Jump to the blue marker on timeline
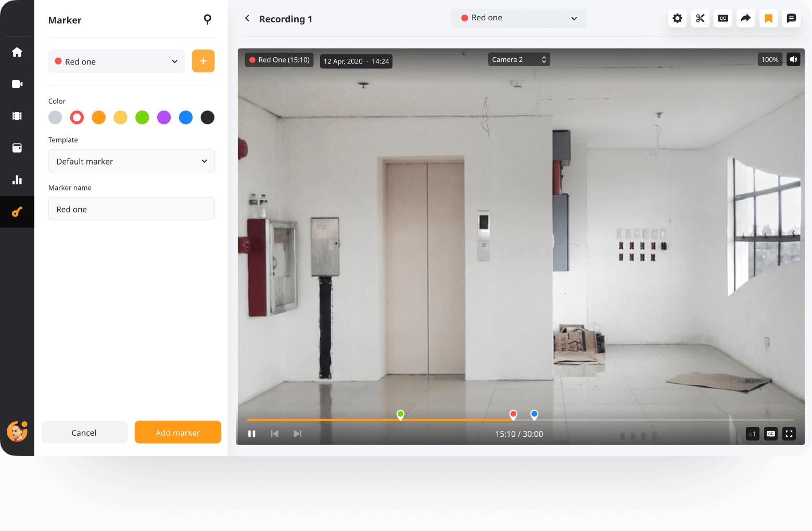 click(x=534, y=415)
